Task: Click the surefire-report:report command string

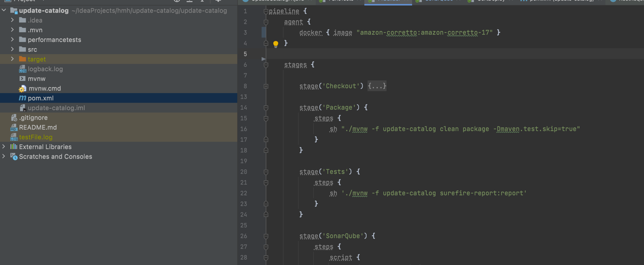Action: pyautogui.click(x=434, y=193)
